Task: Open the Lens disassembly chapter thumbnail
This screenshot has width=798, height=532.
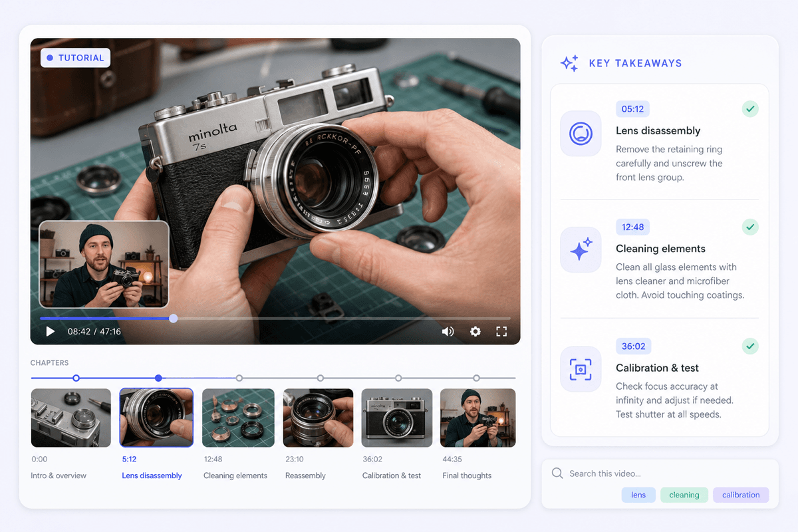Action: click(156, 418)
